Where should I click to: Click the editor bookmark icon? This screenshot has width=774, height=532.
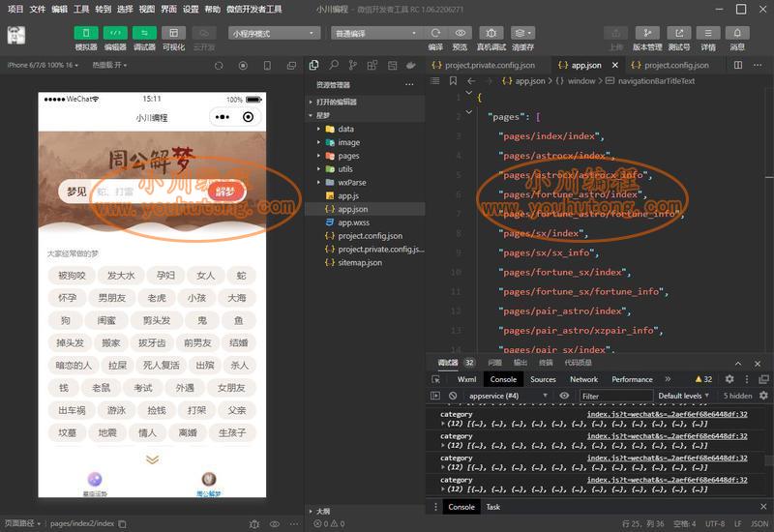tap(453, 81)
